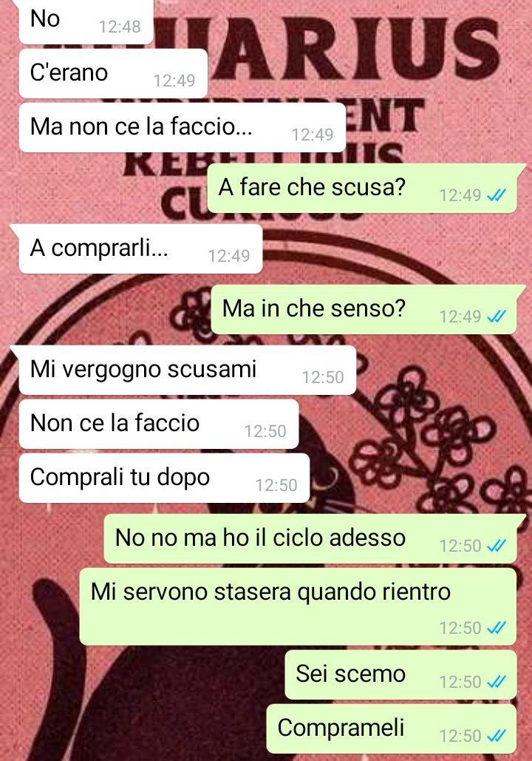Tap the 'Non ce la faccio' message bubble
This screenshot has height=761, width=532.
tap(159, 425)
